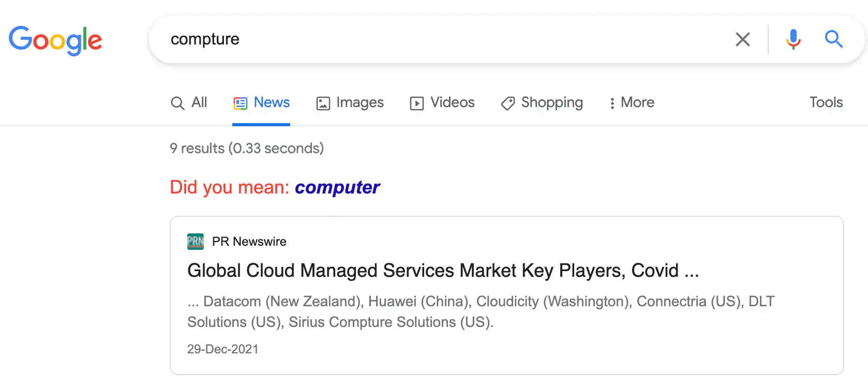Click the blue magnifier search button
The width and height of the screenshot is (868, 387).
tap(833, 39)
